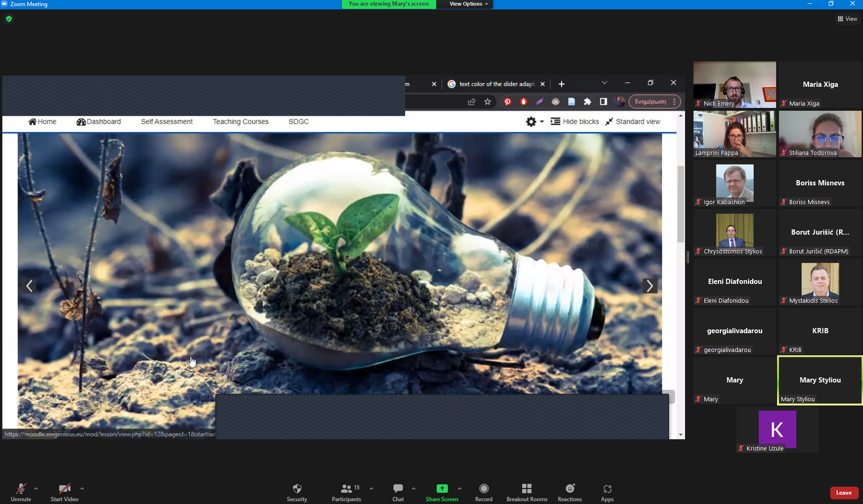The image size is (863, 504).
Task: Open the Participants panel
Action: pyautogui.click(x=347, y=492)
